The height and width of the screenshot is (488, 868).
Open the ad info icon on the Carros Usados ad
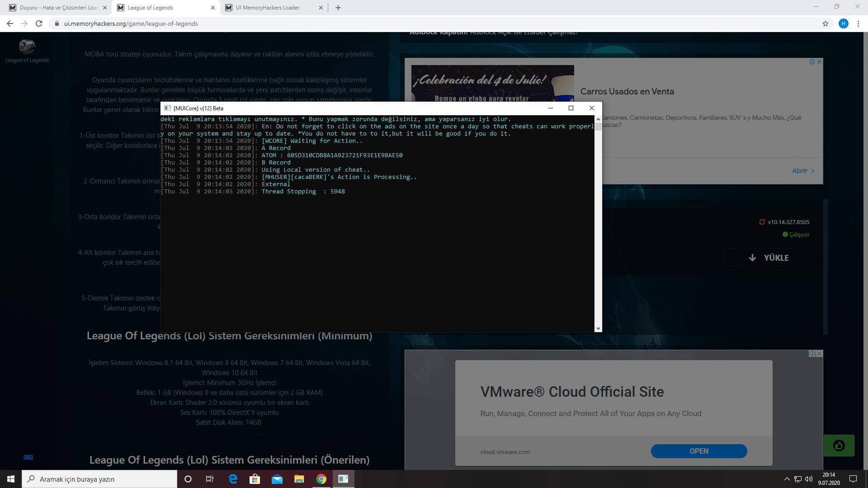click(812, 61)
